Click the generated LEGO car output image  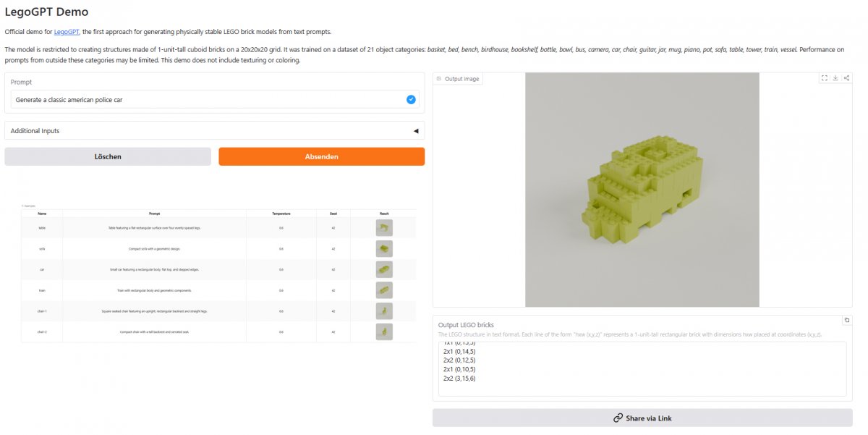tap(642, 190)
